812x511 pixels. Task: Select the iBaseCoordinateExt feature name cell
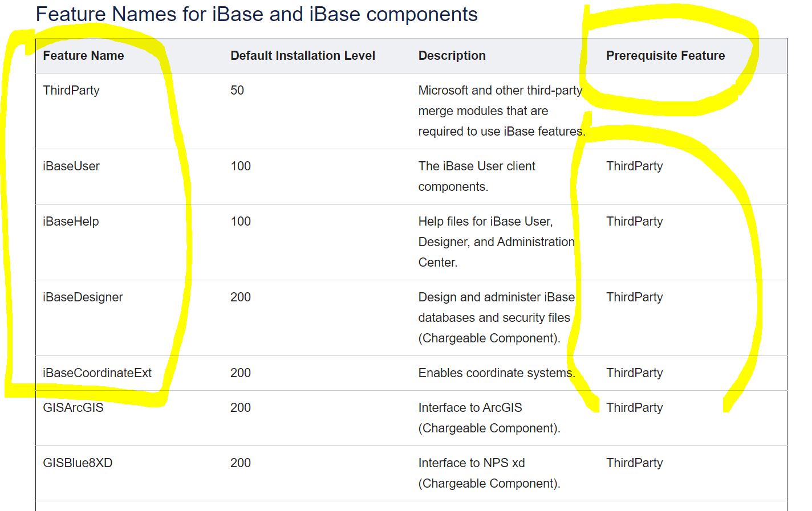point(96,373)
